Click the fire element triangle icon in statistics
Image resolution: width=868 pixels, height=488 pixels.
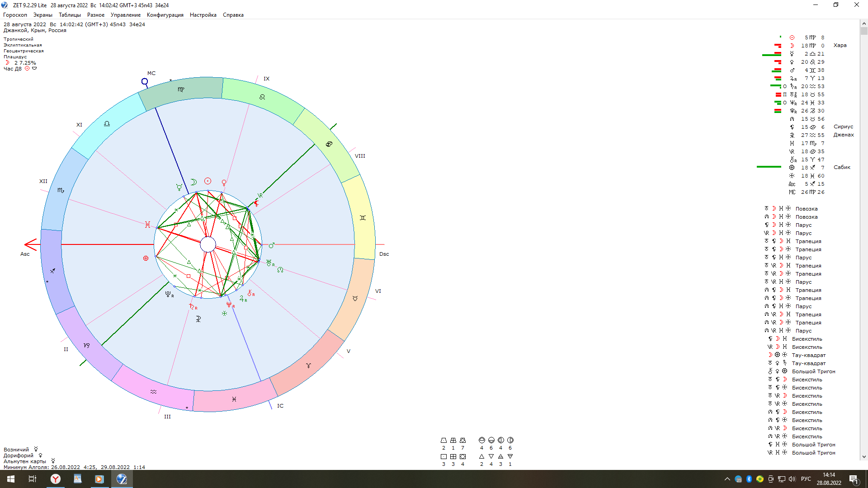pyautogui.click(x=481, y=456)
